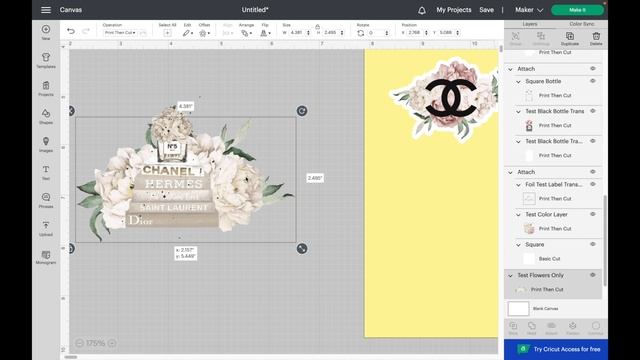The width and height of the screenshot is (640, 360).
Task: Click the Blank Canvas color swatch
Action: point(518,309)
